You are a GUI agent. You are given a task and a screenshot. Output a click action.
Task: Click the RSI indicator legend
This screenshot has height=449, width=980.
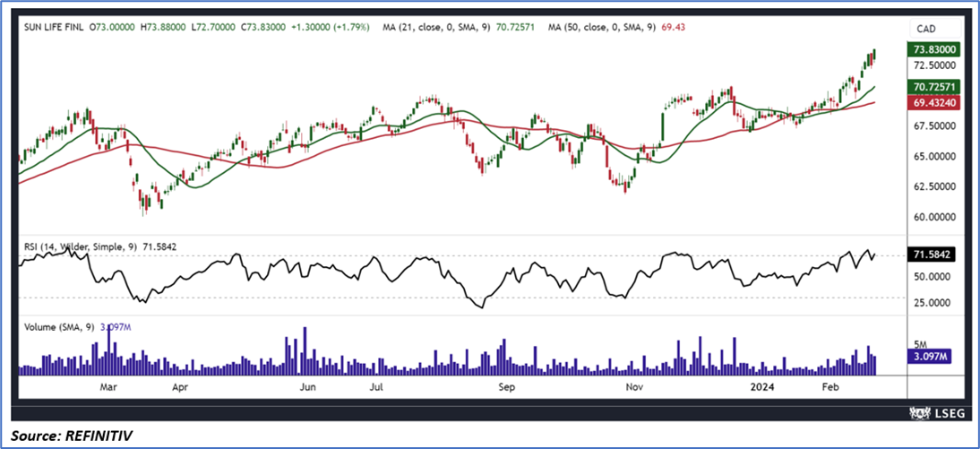[x=100, y=247]
